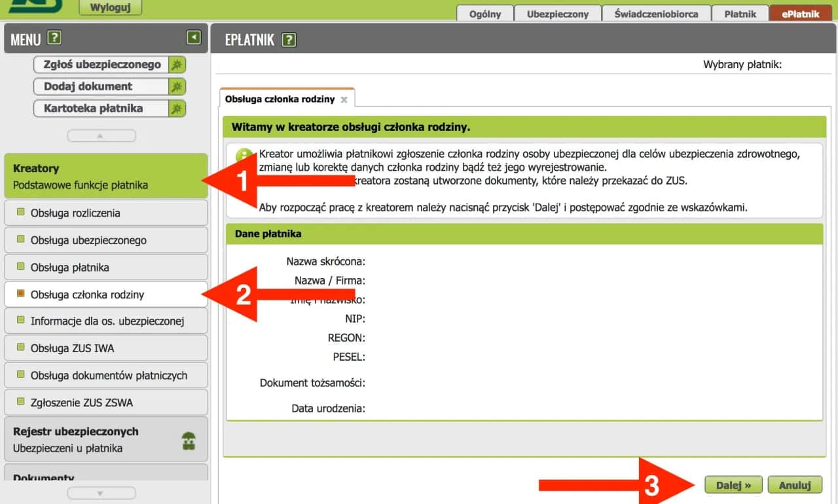838x504 pixels.
Task: Close the Obsługa członka rodziny tab
Action: click(x=344, y=100)
